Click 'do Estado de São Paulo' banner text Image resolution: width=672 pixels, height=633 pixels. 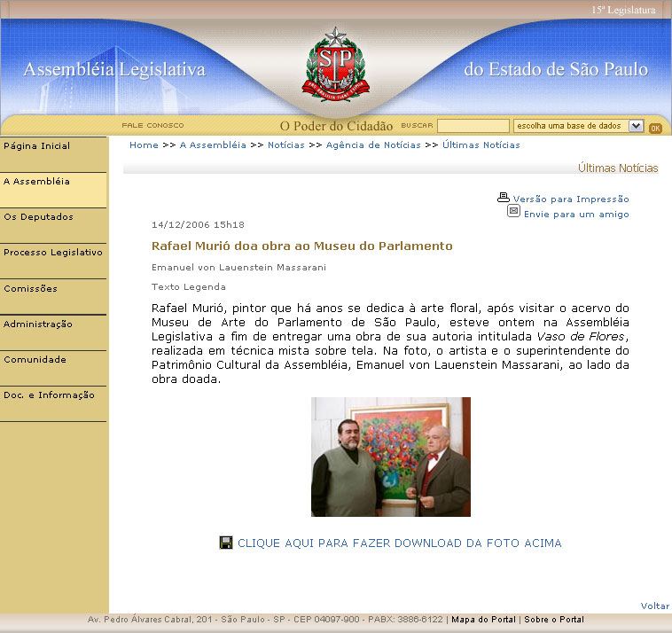coord(556,69)
